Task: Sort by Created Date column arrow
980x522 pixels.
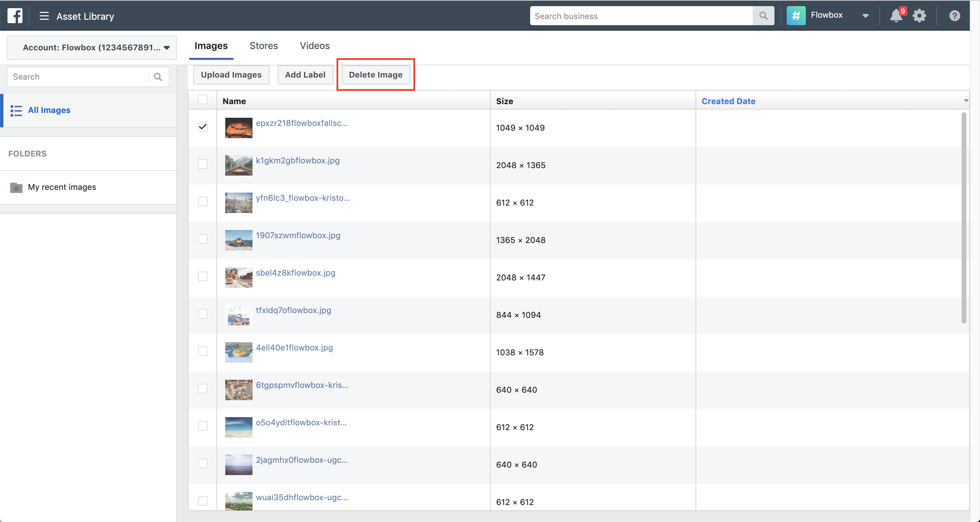Action: click(966, 101)
